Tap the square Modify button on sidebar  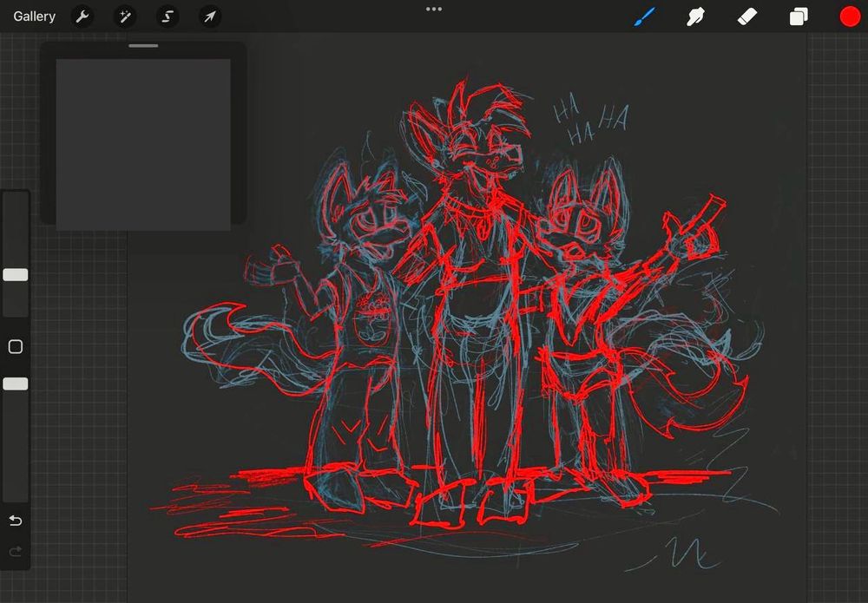tap(16, 347)
